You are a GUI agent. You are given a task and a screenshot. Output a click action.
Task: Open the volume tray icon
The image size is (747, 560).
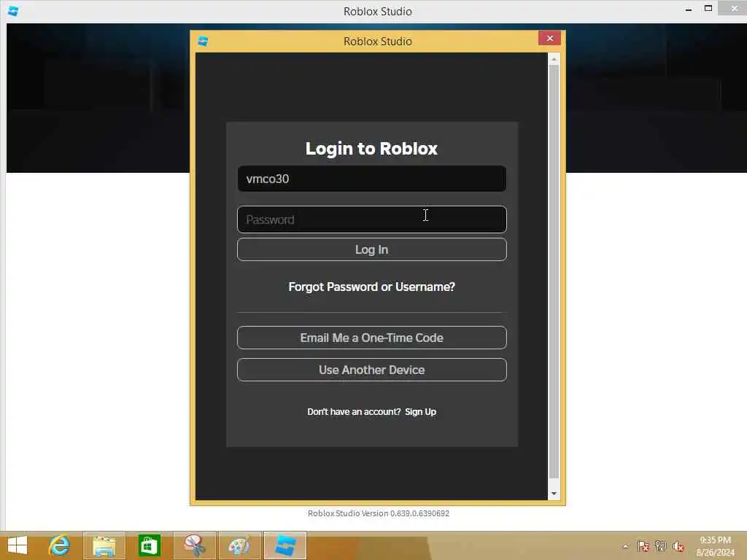pyautogui.click(x=678, y=546)
